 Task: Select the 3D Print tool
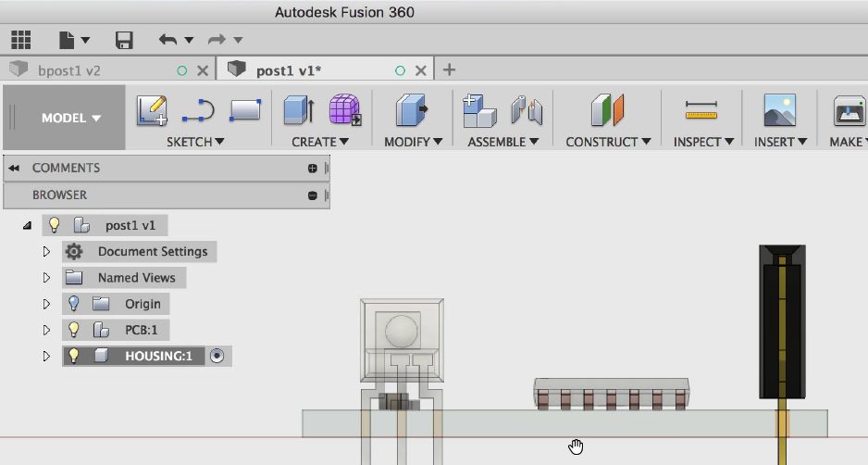point(849,110)
